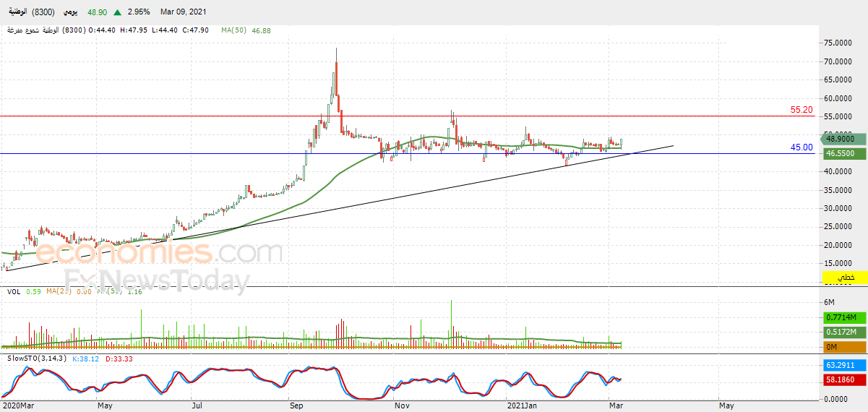Click the blue 45.00 support level label
The width and height of the screenshot is (868, 412).
pyautogui.click(x=802, y=147)
